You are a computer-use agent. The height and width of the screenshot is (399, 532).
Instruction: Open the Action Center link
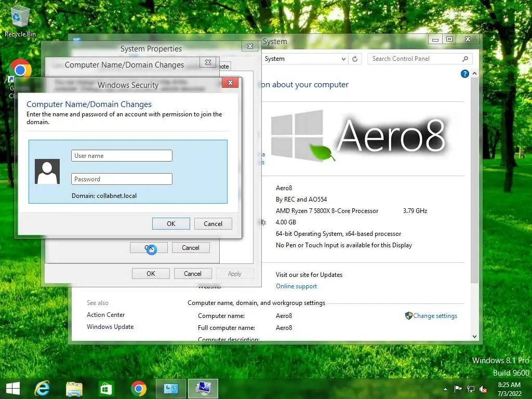click(106, 314)
